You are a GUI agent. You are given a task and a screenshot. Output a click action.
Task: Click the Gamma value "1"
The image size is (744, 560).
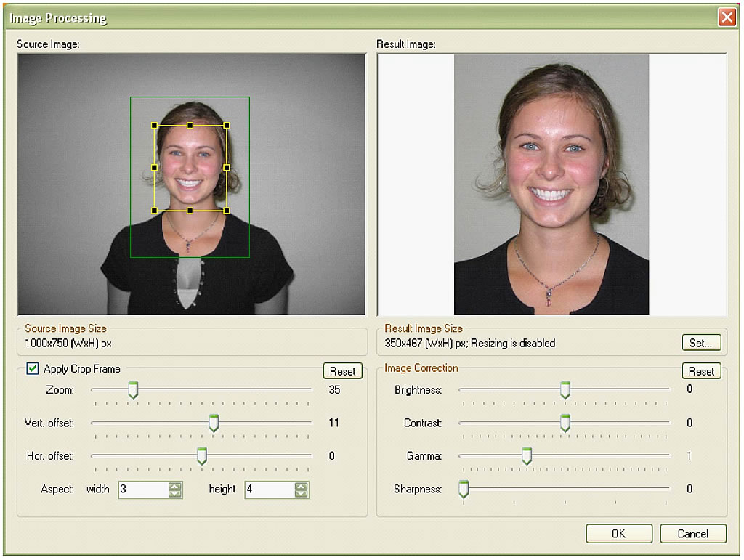point(690,455)
